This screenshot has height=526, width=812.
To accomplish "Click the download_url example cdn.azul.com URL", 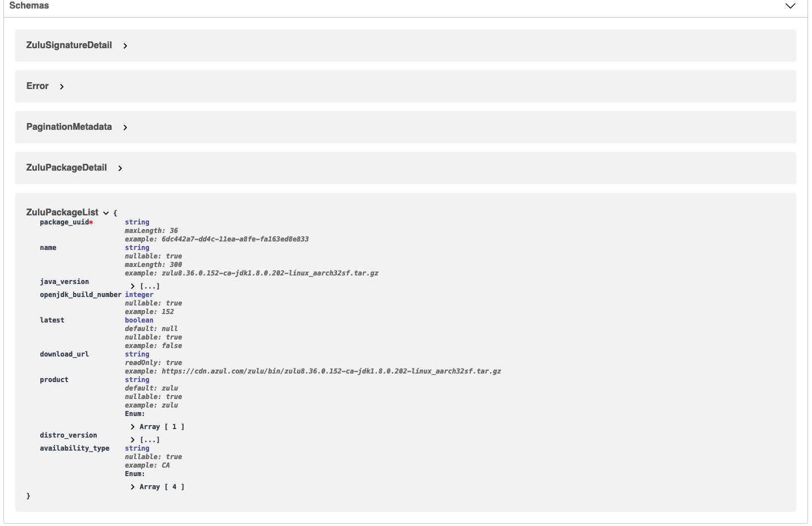I will pos(313,371).
